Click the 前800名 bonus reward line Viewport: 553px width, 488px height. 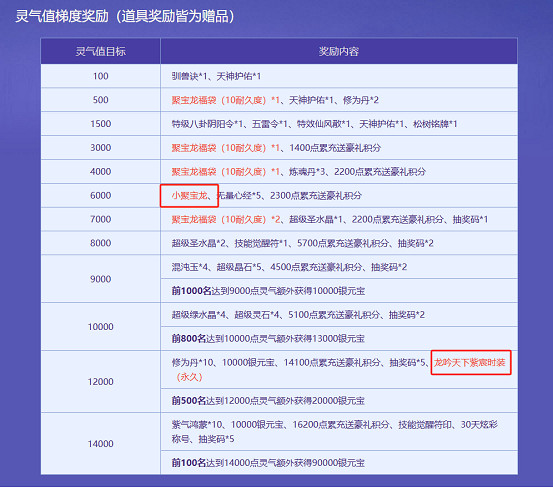pyautogui.click(x=268, y=338)
